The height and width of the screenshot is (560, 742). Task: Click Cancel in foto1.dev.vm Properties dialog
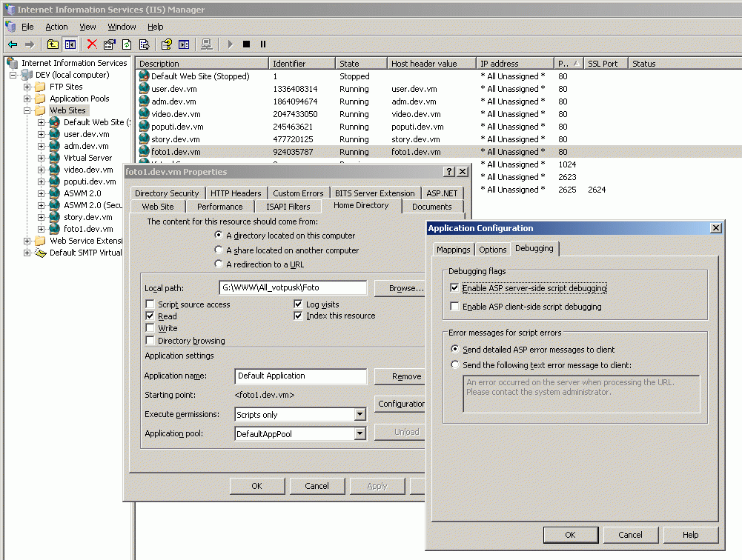(317, 486)
